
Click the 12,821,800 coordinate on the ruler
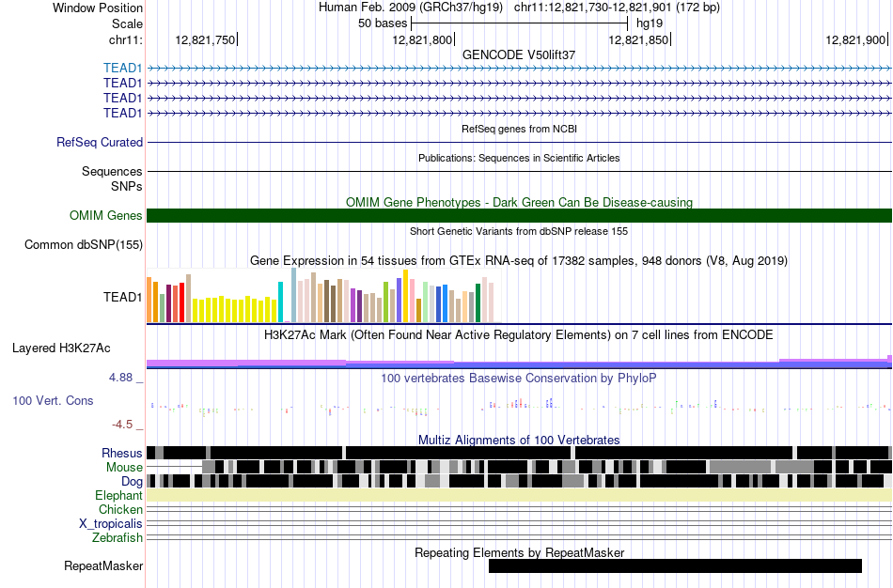(422, 39)
